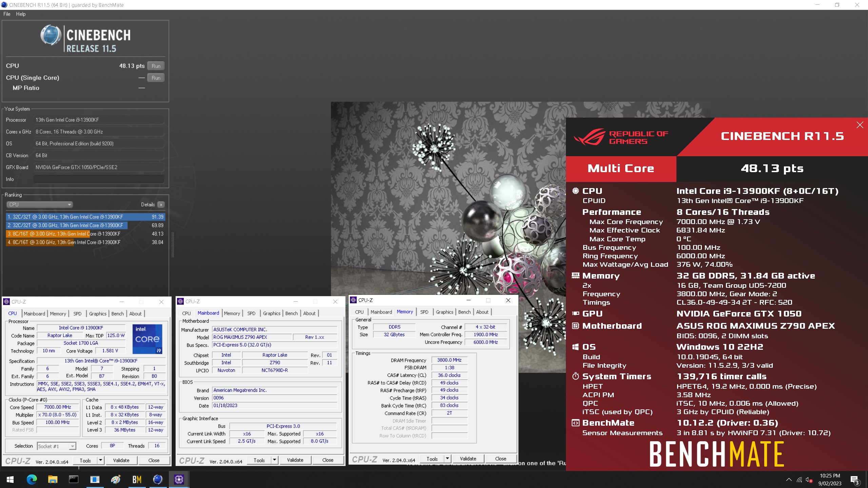Open SPD tab in left CPU-Z window
Screen dimensions: 868x488
(77, 313)
